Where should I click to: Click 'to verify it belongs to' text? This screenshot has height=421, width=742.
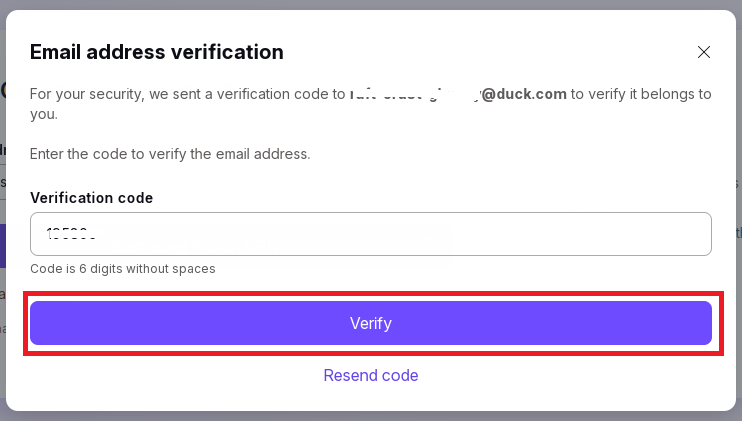[640, 94]
